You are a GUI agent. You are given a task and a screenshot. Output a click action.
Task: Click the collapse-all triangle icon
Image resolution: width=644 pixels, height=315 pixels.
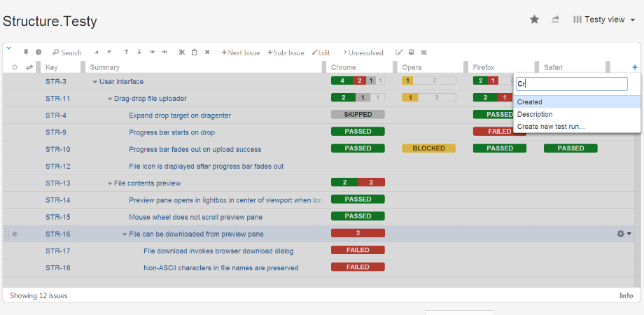(x=97, y=52)
